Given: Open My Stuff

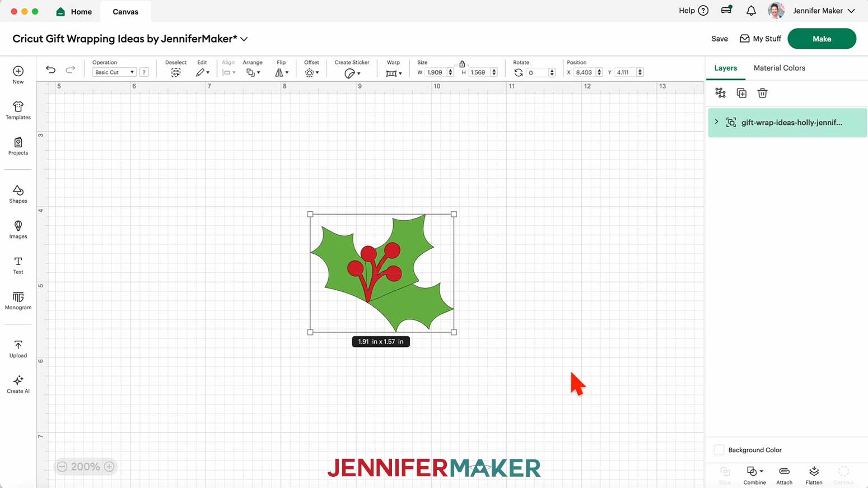Looking at the screenshot, I should (x=760, y=39).
